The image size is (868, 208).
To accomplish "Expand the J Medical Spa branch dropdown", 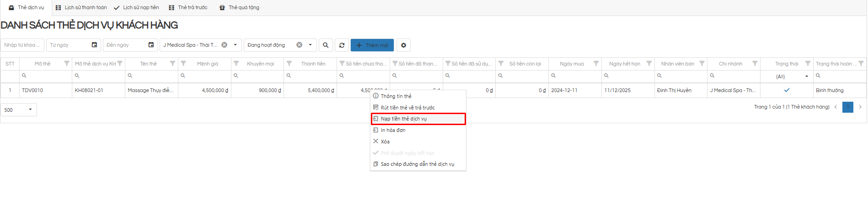I will (235, 45).
